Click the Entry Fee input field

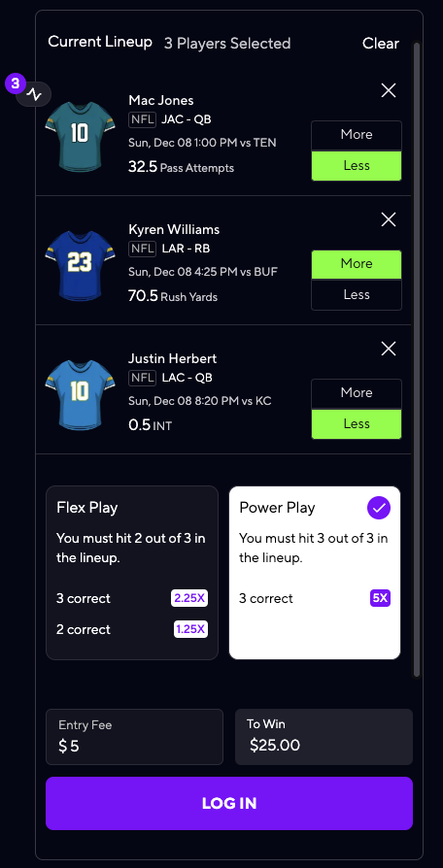(x=135, y=737)
